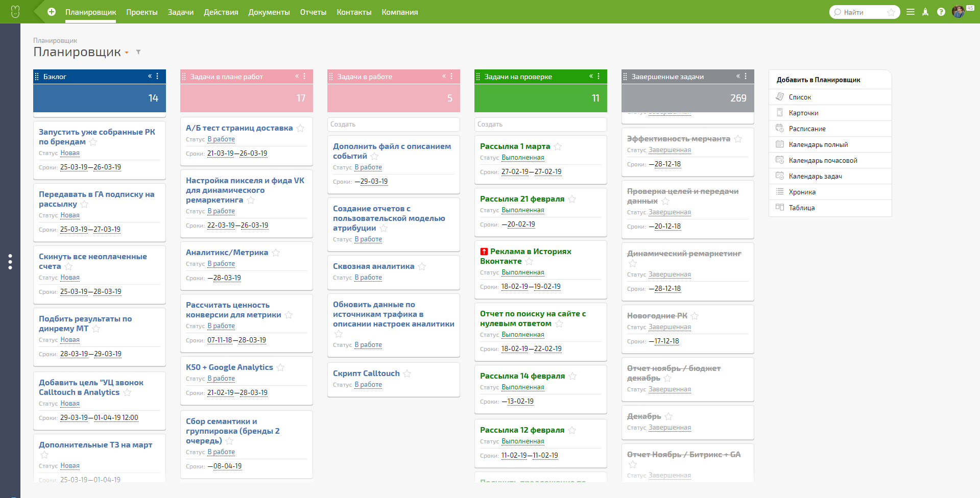Open the three-dot menu of Задачи в плане работ column
The image size is (980, 498).
[x=304, y=76]
